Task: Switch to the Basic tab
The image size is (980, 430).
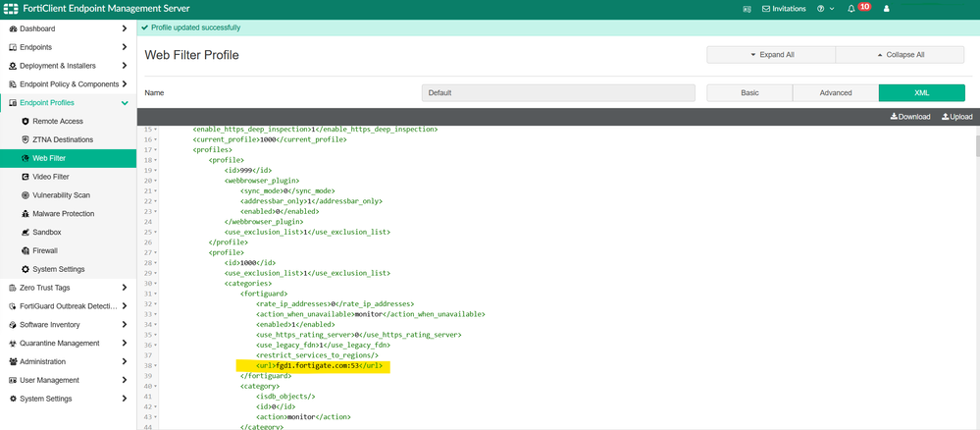Action: (x=749, y=93)
